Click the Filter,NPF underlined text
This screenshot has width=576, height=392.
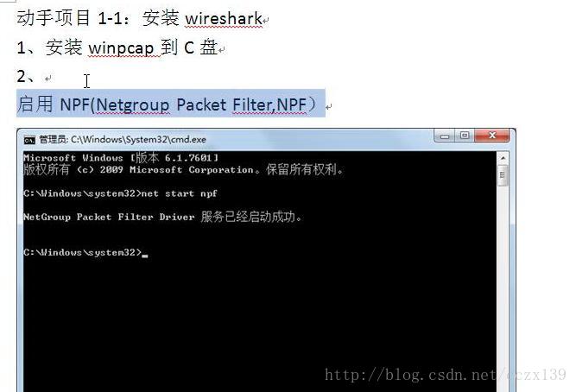pyautogui.click(x=269, y=104)
